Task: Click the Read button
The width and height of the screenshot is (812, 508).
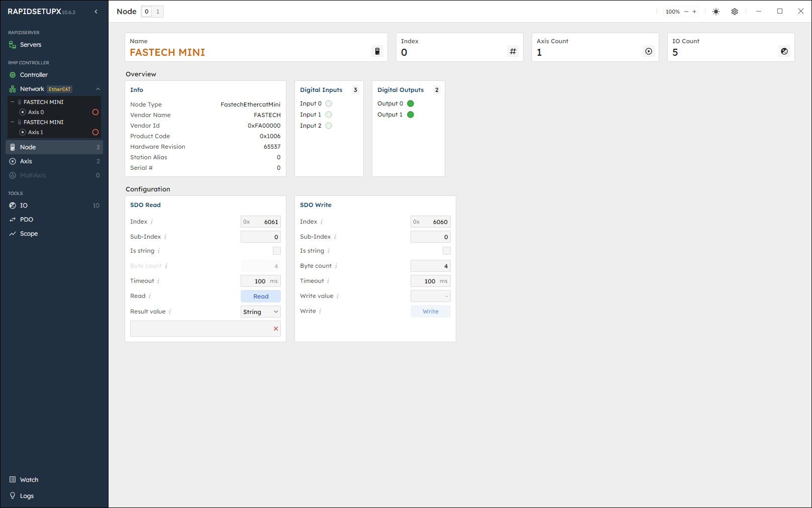Action: (261, 296)
